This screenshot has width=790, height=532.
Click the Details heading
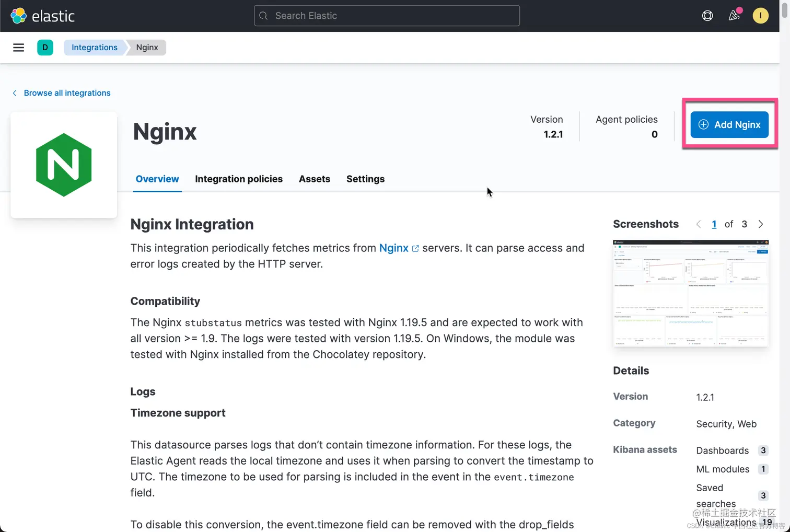pos(631,371)
